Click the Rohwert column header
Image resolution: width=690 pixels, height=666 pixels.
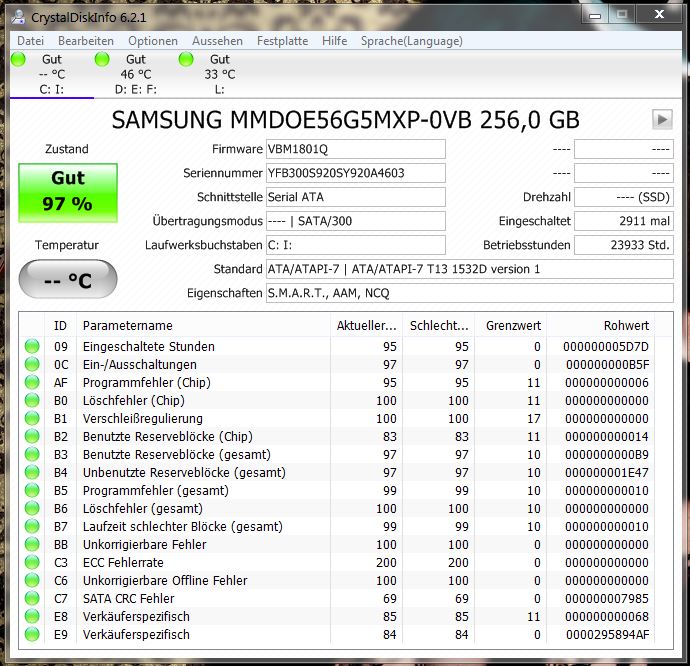(601, 325)
